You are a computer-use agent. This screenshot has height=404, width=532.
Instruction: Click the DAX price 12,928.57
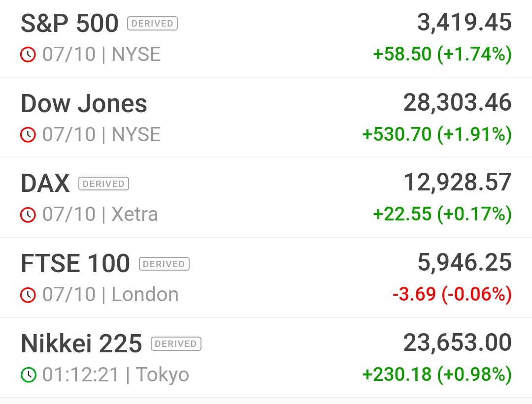(x=457, y=183)
